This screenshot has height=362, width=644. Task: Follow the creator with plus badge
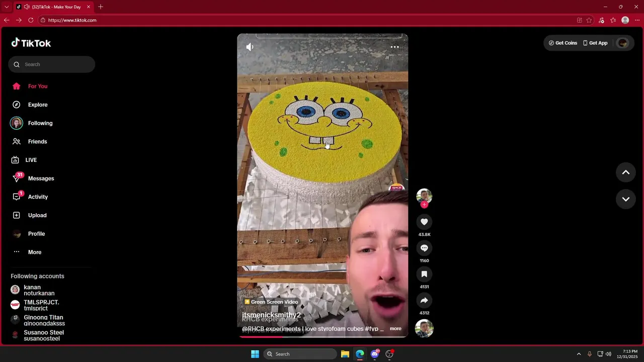pos(424,205)
